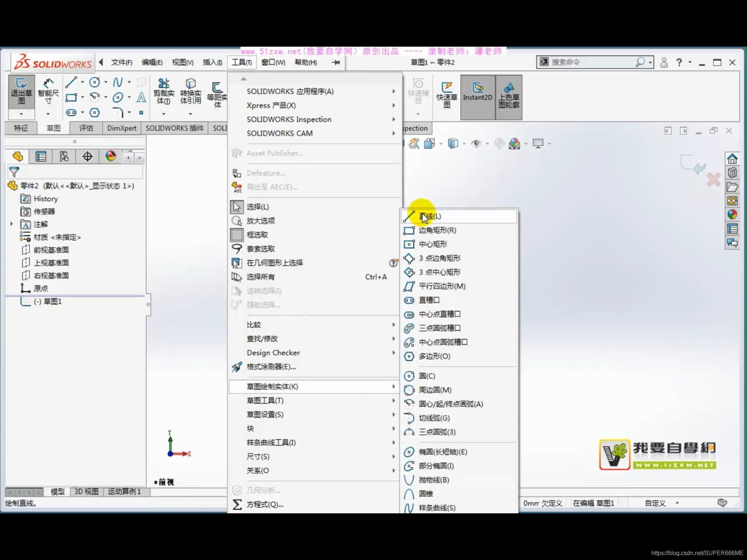Select Spline (样条曲线) from the submenu
The width and height of the screenshot is (747, 560).
pos(437,507)
